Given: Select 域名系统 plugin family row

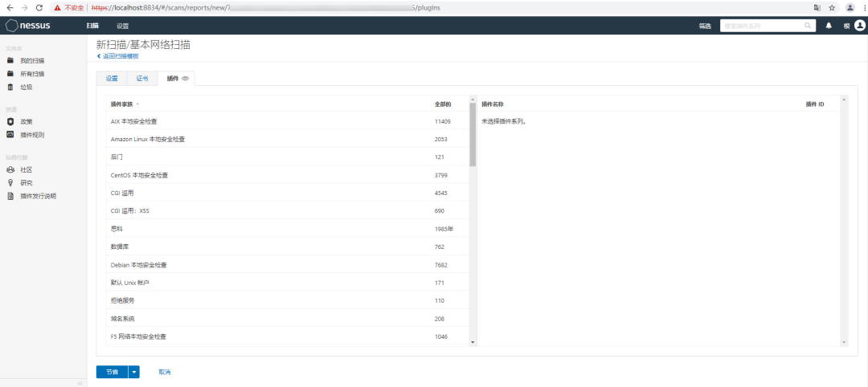Looking at the screenshot, I should [287, 319].
